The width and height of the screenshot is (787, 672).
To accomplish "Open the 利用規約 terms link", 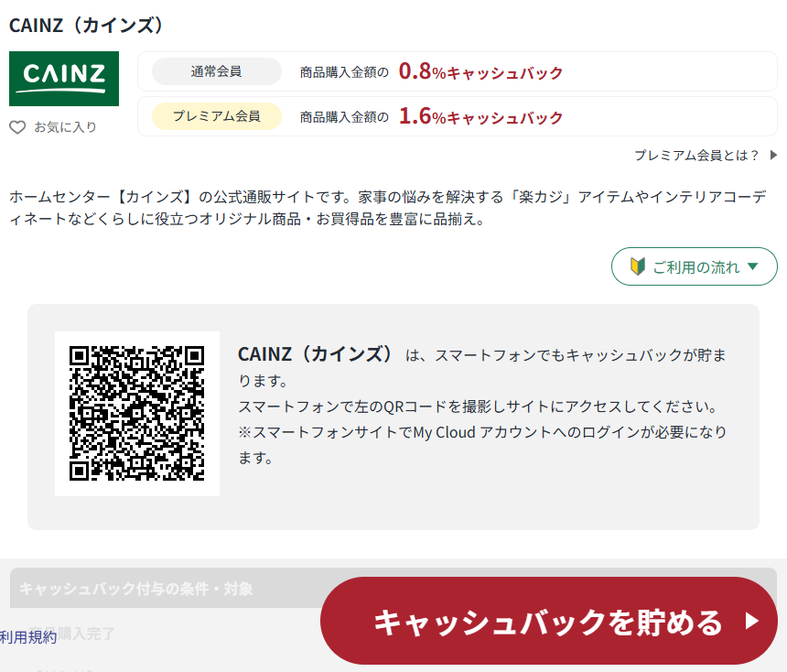I will pyautogui.click(x=28, y=636).
